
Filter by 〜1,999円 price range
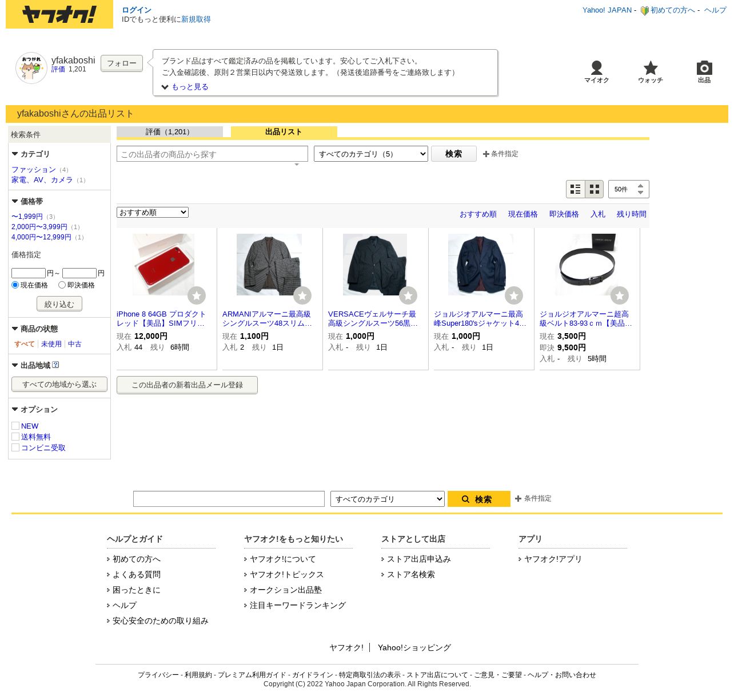click(27, 217)
